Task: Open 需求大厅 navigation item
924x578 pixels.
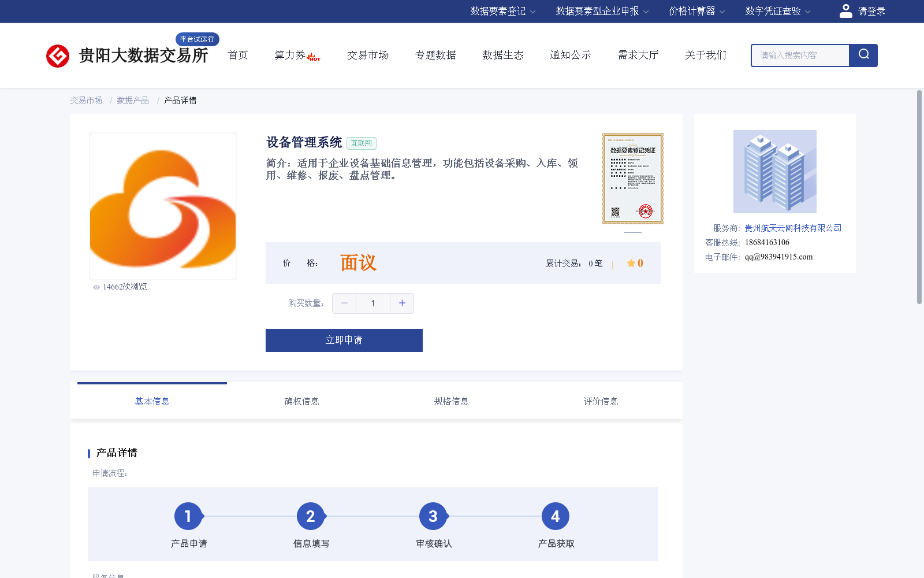Action: click(638, 55)
